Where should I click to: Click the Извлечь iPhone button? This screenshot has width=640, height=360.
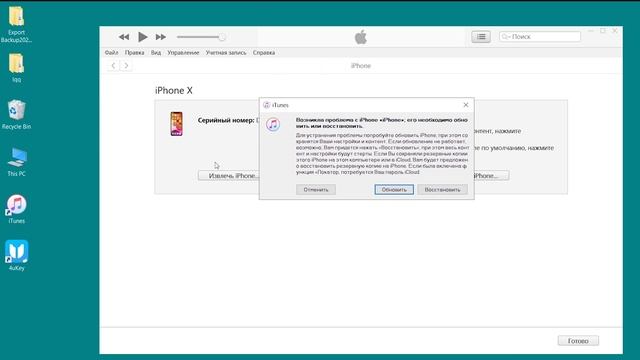click(x=229, y=176)
